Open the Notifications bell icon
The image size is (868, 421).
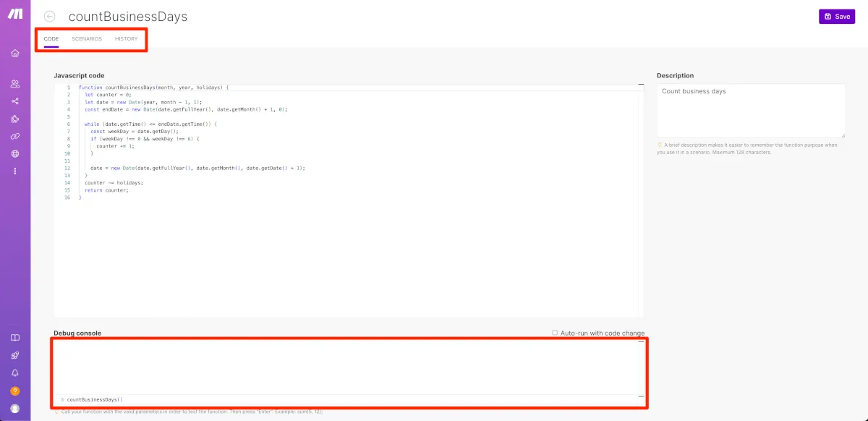click(15, 373)
